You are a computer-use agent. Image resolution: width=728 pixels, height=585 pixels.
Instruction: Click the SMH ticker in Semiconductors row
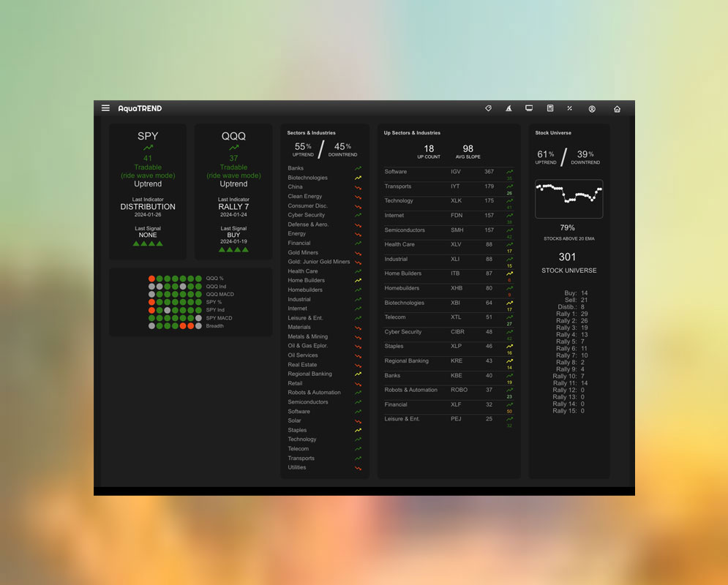click(x=457, y=230)
